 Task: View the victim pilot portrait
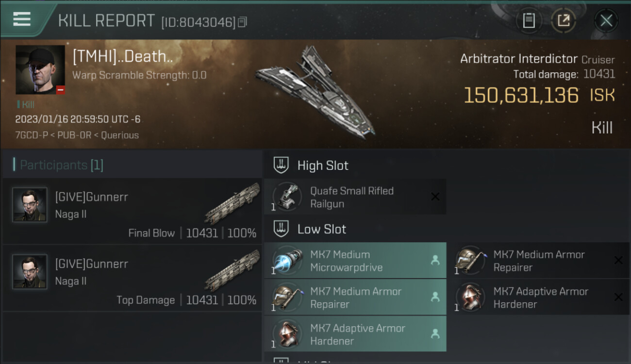tap(40, 70)
